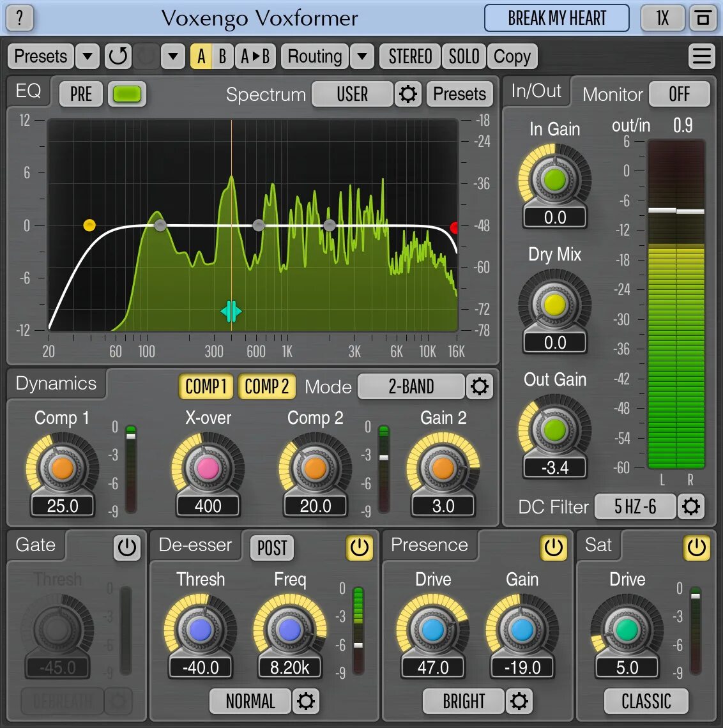The width and height of the screenshot is (723, 728).
Task: Toggle COMP 1 compressor on/off
Action: point(206,386)
